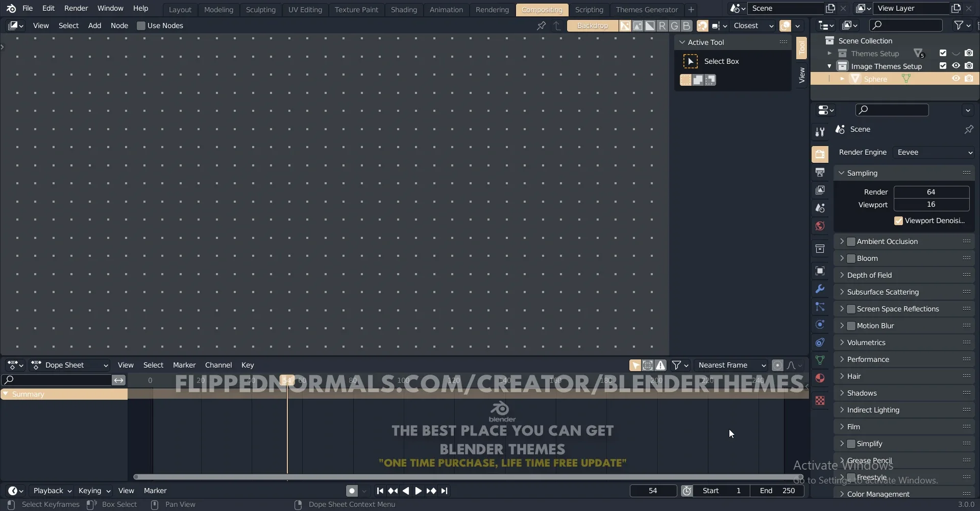Play the animation forward
The height and width of the screenshot is (511, 980).
coord(418,491)
